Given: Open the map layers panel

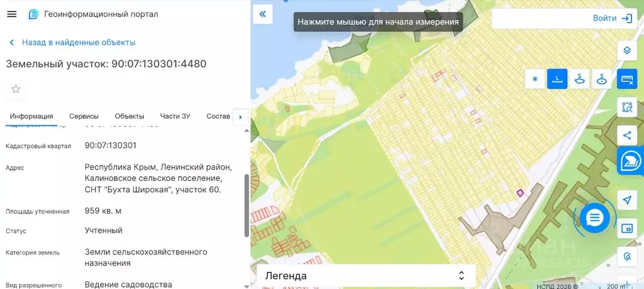Looking at the screenshot, I should point(626,50).
